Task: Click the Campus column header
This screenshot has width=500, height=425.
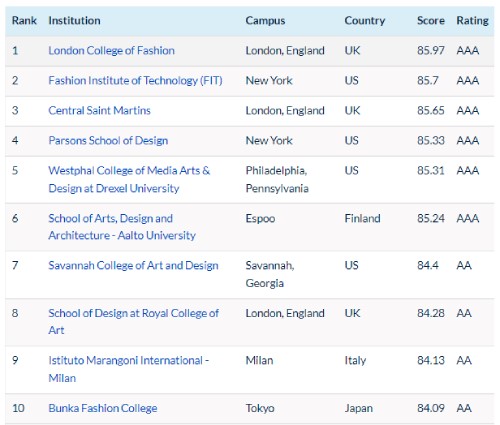Action: click(265, 21)
